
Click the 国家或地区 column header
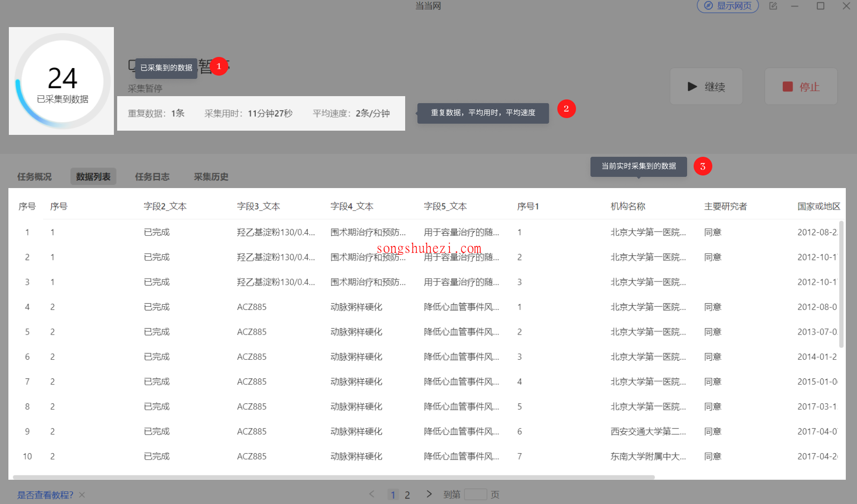[819, 206]
